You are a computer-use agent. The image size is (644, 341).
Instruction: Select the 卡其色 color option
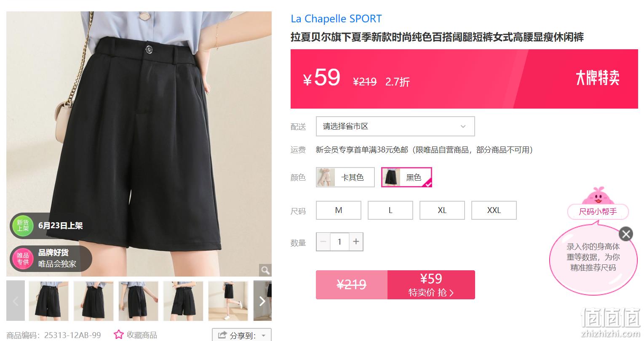[x=345, y=177]
